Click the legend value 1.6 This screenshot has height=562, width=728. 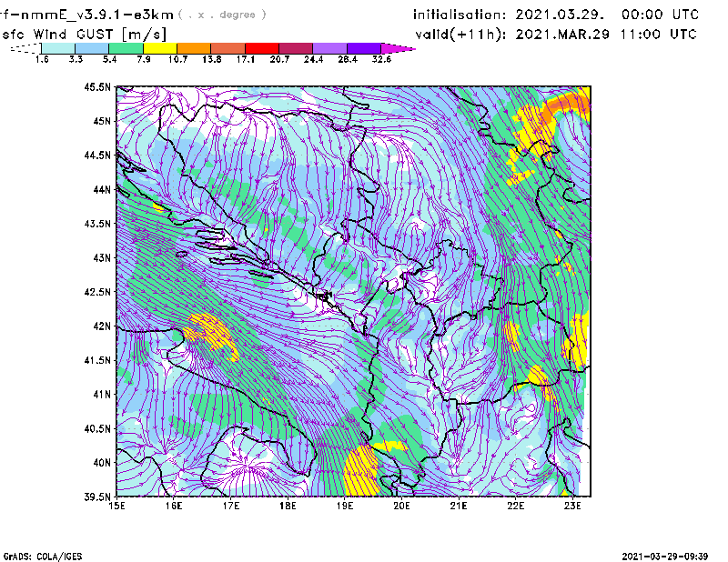pos(42,59)
